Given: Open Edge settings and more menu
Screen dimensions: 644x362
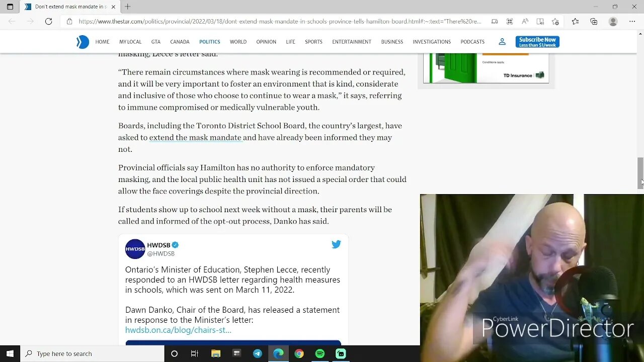Looking at the screenshot, I should (632, 21).
